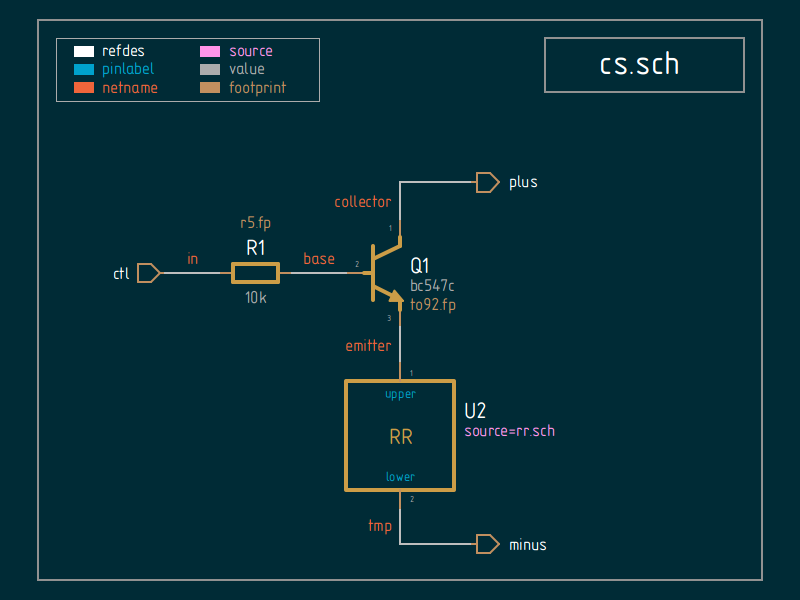Viewport: 800px width, 600px height.
Task: Select the 10k value under R1
Action: click(x=256, y=297)
